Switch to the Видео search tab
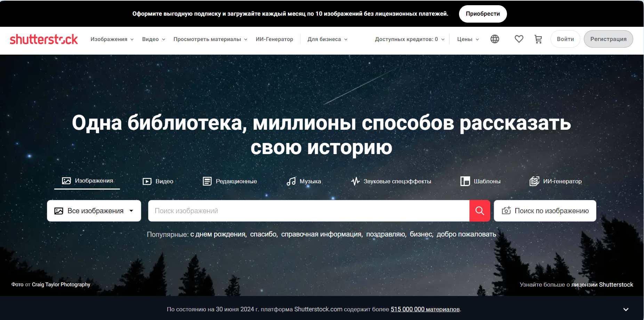644x320 pixels. (158, 181)
